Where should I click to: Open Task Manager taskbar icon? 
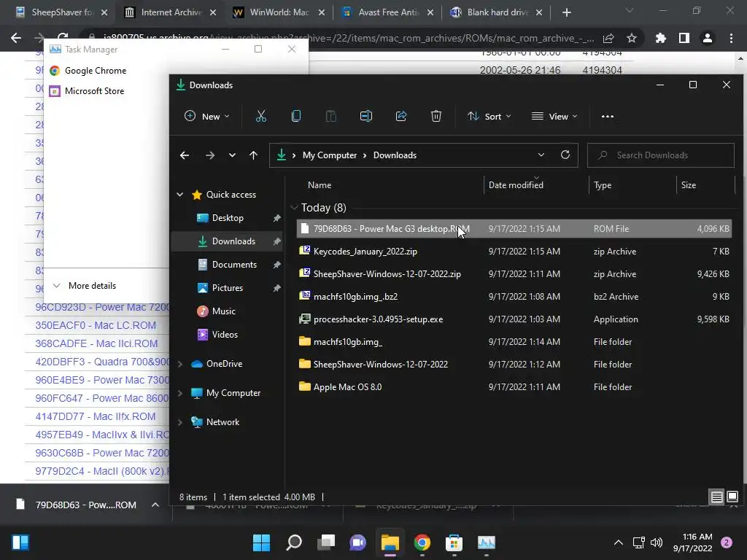pyautogui.click(x=487, y=542)
